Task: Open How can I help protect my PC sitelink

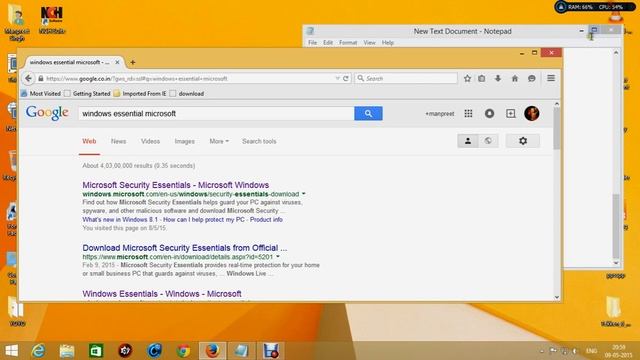Action: 204,220
